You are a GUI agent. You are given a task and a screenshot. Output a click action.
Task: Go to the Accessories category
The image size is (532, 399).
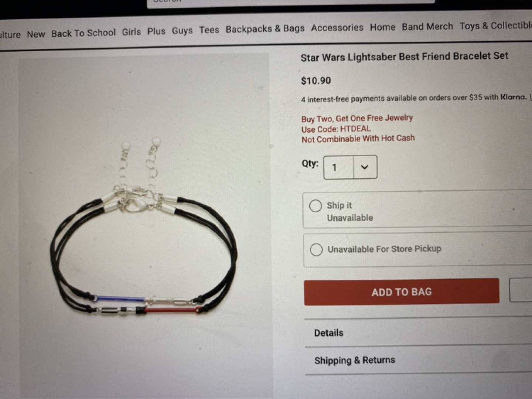pyautogui.click(x=337, y=28)
